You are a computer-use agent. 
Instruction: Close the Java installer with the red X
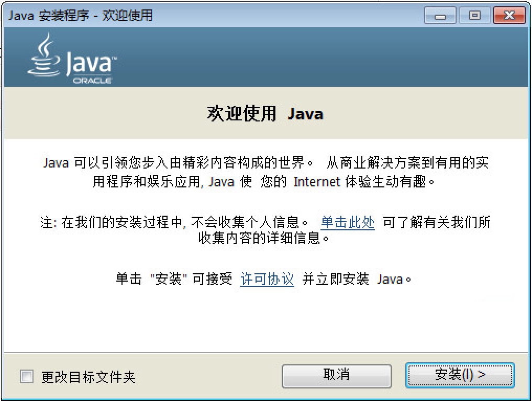pos(509,16)
